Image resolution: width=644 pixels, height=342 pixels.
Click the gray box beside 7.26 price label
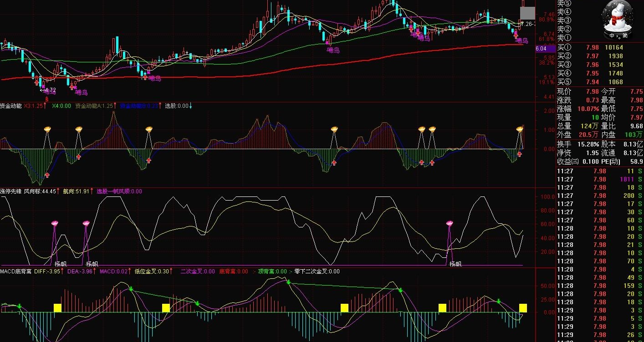pyautogui.click(x=528, y=13)
